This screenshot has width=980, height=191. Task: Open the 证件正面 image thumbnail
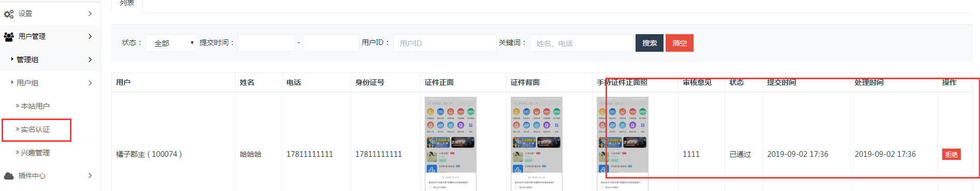pyautogui.click(x=450, y=144)
